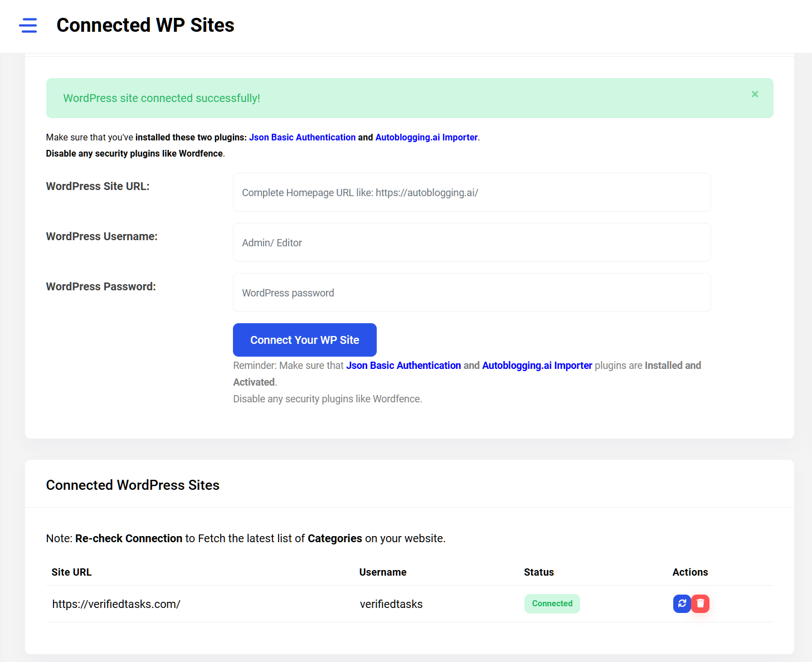
Task: Follow Json Basic Authentication link in reminder
Action: (x=403, y=366)
